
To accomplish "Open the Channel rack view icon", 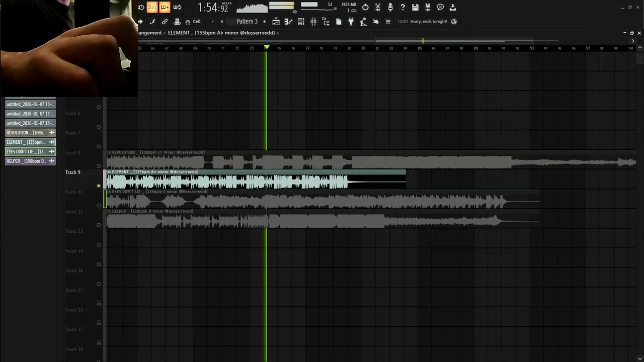I will (x=301, y=22).
